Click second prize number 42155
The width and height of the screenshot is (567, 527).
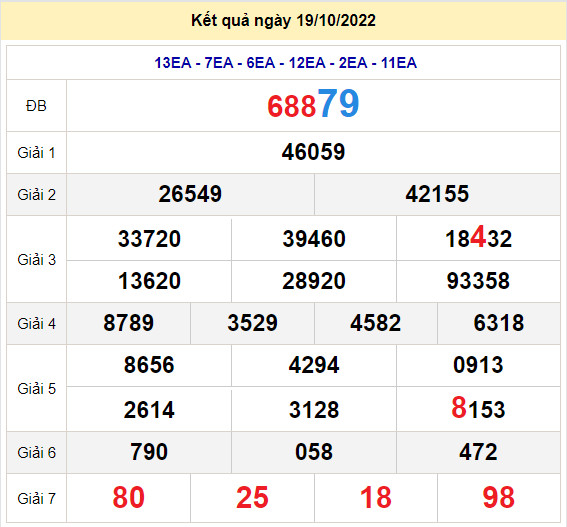click(437, 194)
